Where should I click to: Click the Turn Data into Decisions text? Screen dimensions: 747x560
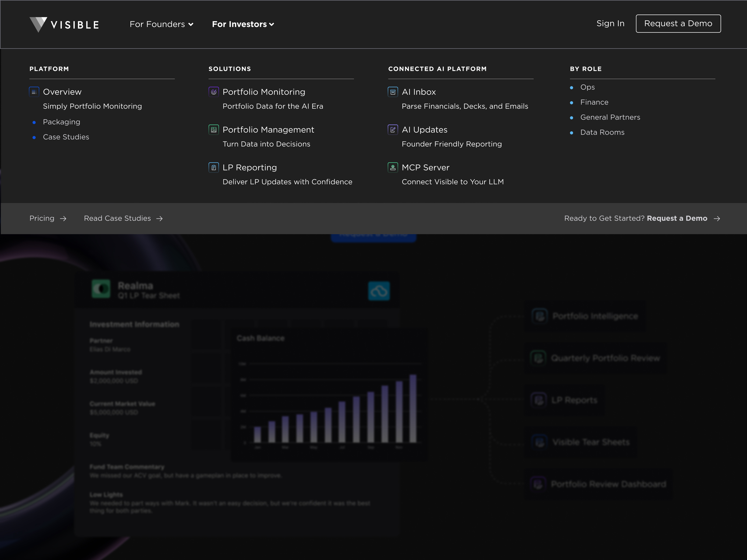pos(266,144)
